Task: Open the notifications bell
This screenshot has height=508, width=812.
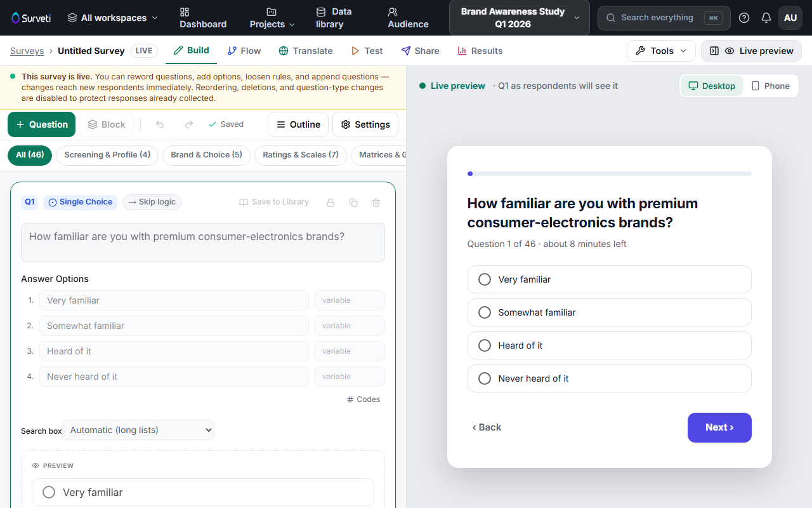Action: point(766,18)
